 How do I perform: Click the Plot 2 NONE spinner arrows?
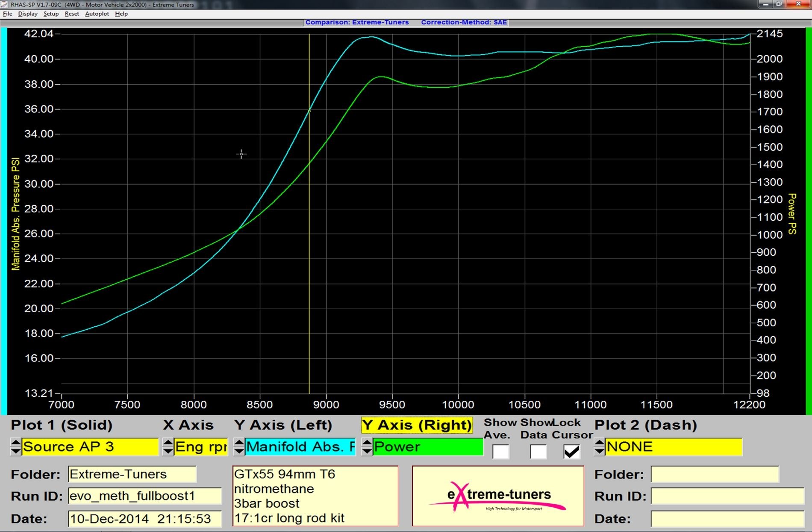click(x=599, y=447)
